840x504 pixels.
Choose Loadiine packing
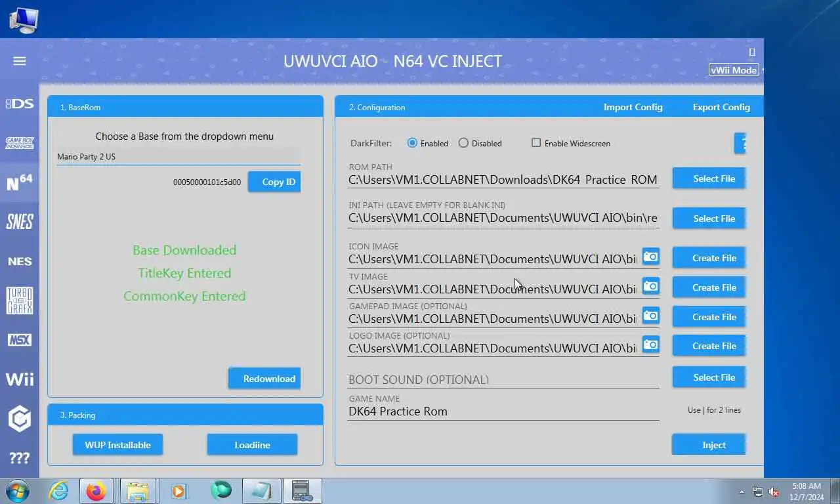[252, 445]
